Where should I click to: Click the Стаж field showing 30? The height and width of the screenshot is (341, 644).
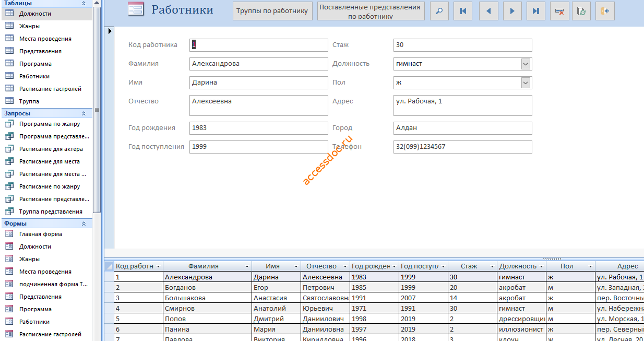pyautogui.click(x=463, y=45)
